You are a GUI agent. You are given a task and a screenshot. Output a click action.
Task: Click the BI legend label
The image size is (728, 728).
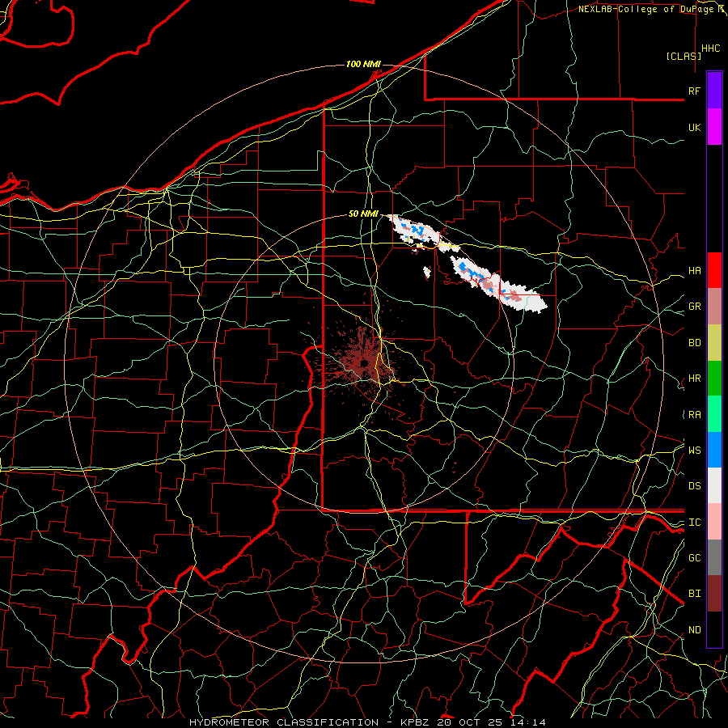coord(694,594)
